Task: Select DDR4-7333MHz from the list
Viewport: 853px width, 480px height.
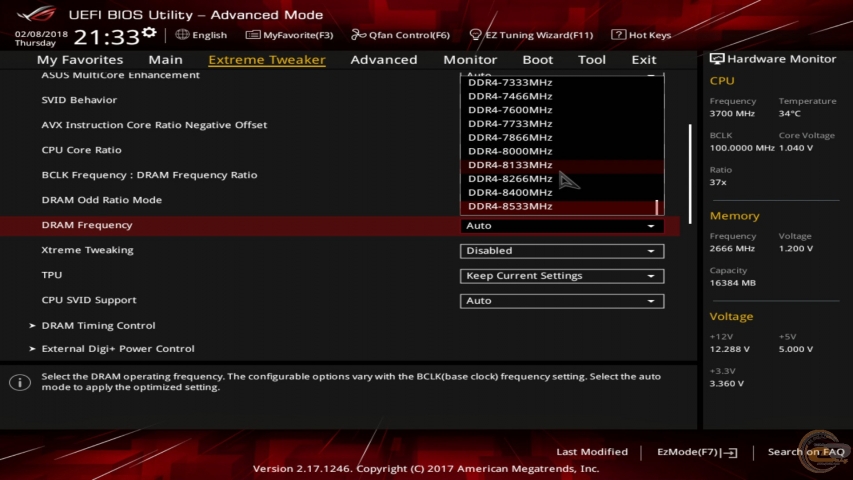Action: click(x=561, y=82)
